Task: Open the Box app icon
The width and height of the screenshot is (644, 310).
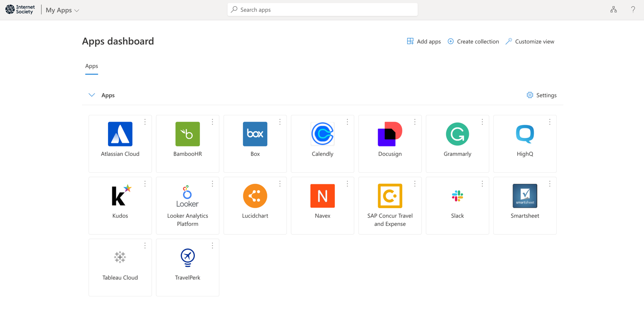Action: coord(255,134)
